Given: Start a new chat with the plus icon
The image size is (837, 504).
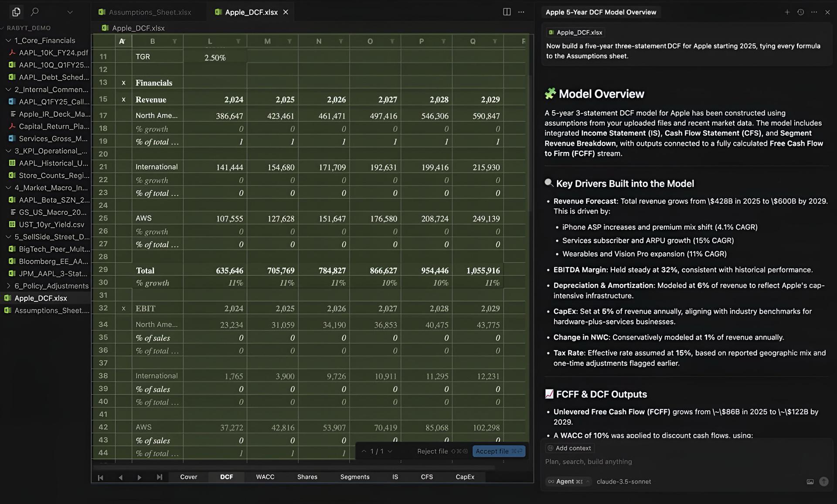Looking at the screenshot, I should [x=787, y=12].
